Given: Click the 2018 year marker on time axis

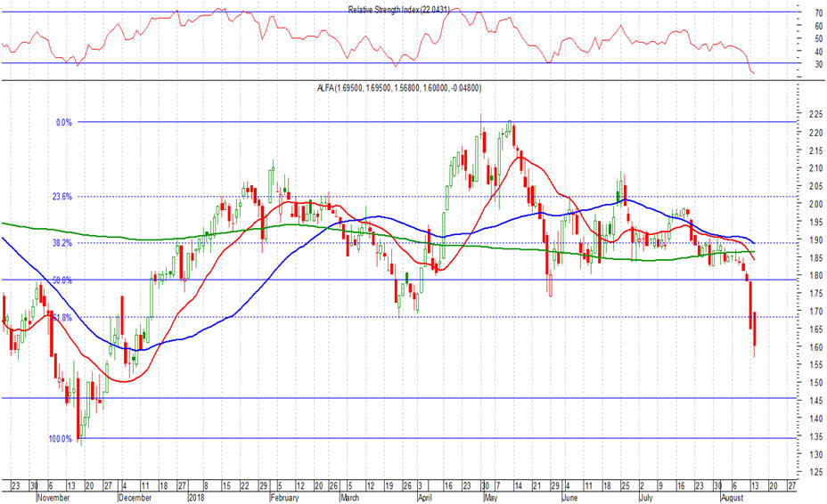Looking at the screenshot, I should (198, 497).
